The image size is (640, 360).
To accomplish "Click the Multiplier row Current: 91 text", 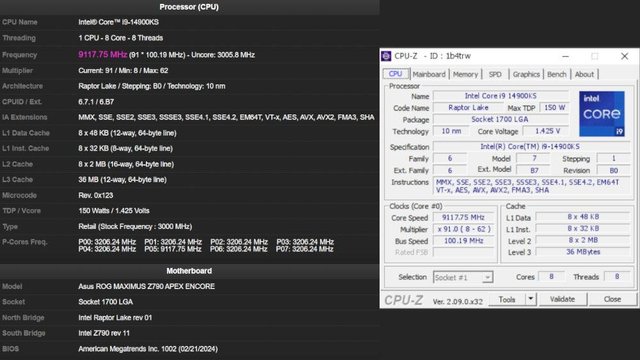I will (x=123, y=71).
